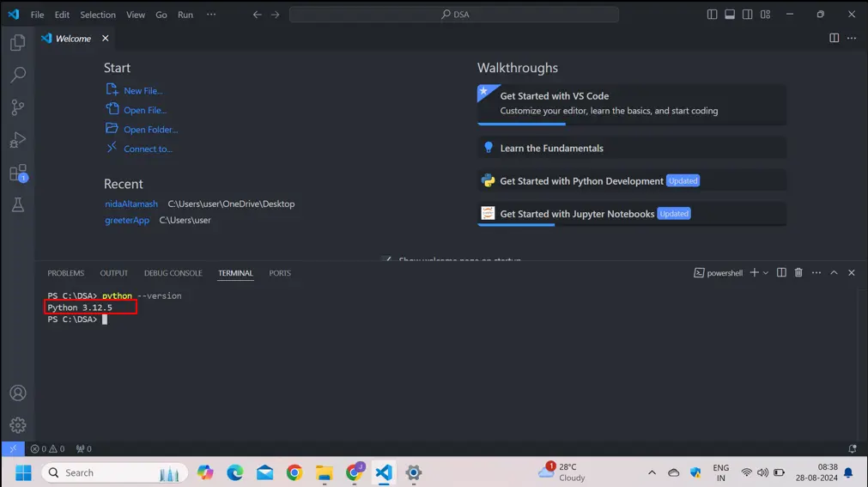Open notifications bell in status bar
This screenshot has height=487, width=868.
[853, 448]
